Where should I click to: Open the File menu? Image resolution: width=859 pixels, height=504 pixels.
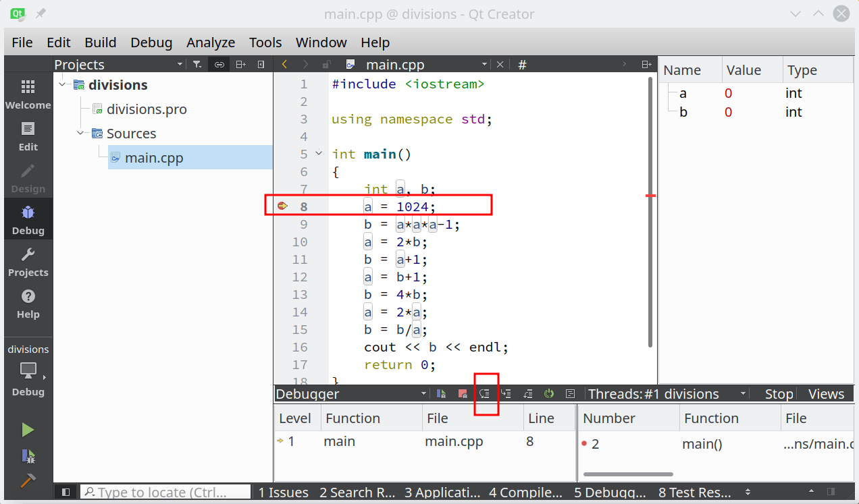(x=22, y=42)
